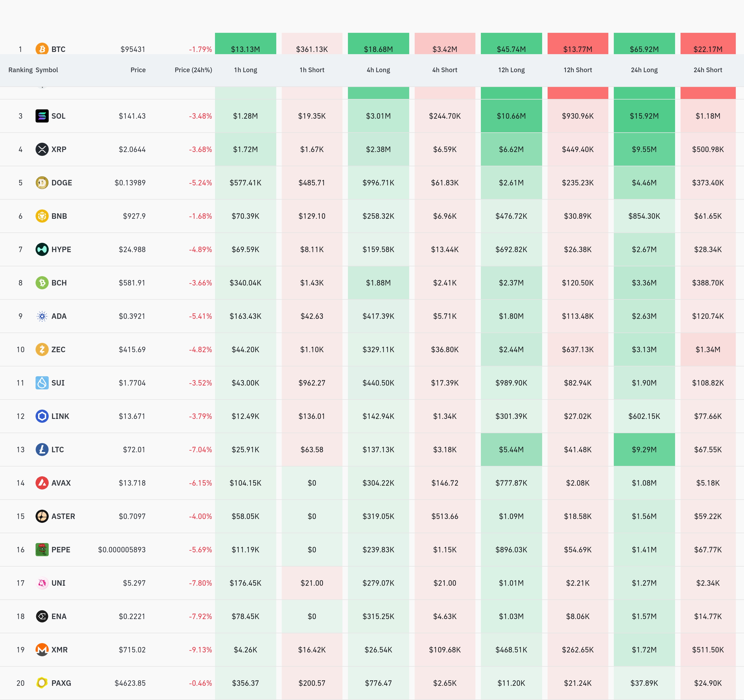Click the XRP coin icon
The width and height of the screenshot is (744, 700).
[x=42, y=149]
